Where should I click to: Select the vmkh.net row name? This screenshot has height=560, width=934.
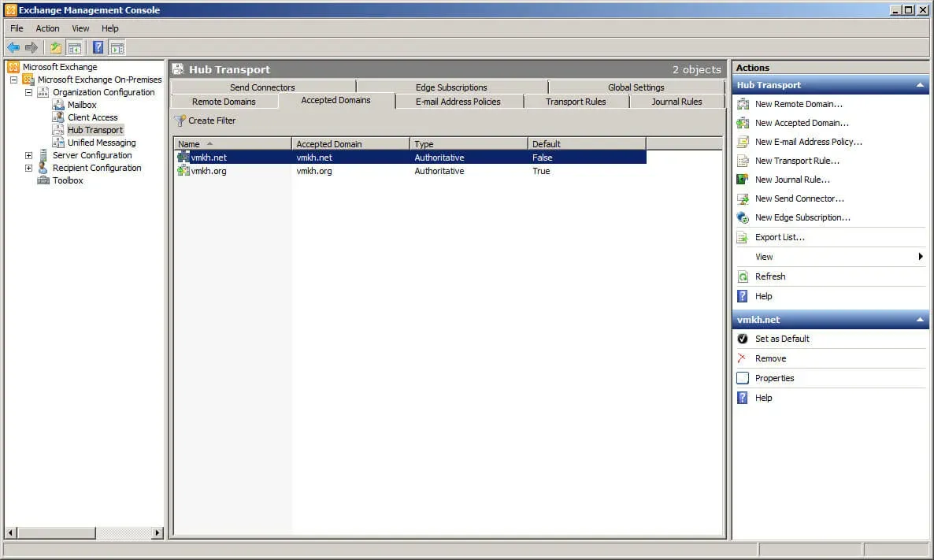click(209, 158)
